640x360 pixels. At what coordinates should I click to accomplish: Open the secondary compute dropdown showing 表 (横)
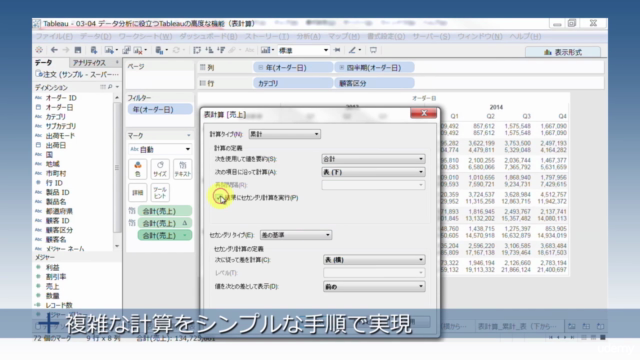pos(374,260)
